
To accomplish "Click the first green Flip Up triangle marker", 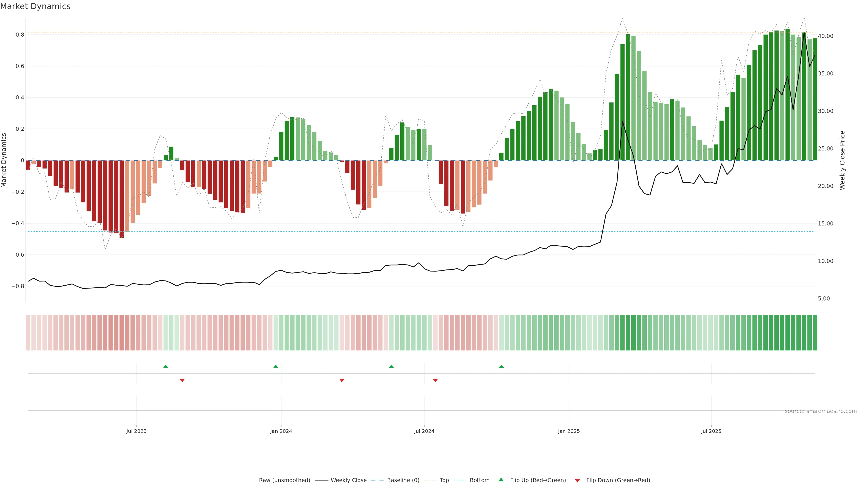I will tap(165, 366).
